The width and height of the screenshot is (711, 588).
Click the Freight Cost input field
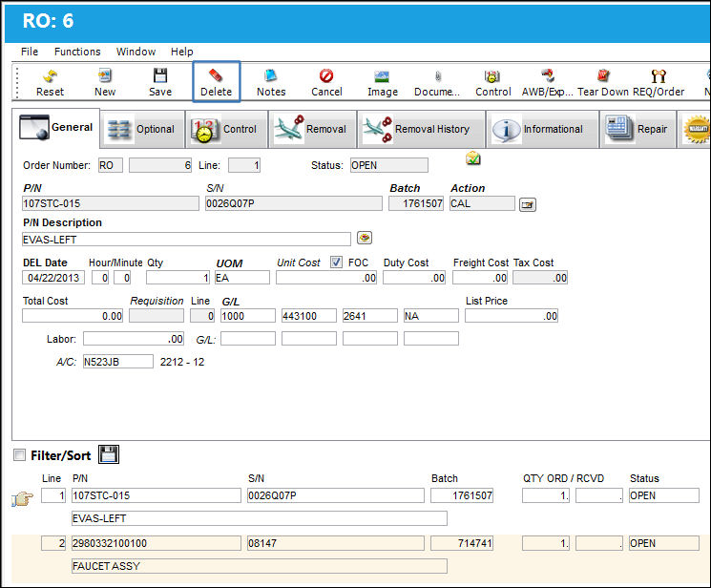480,278
